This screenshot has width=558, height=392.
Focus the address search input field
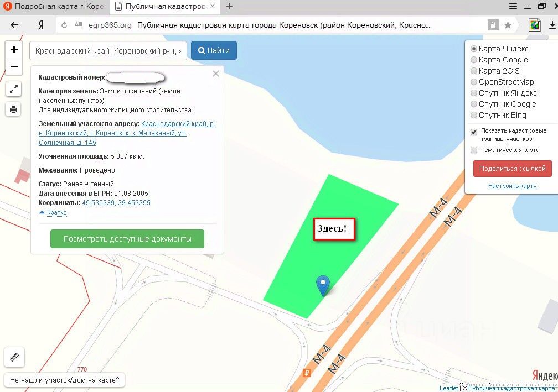click(x=108, y=51)
